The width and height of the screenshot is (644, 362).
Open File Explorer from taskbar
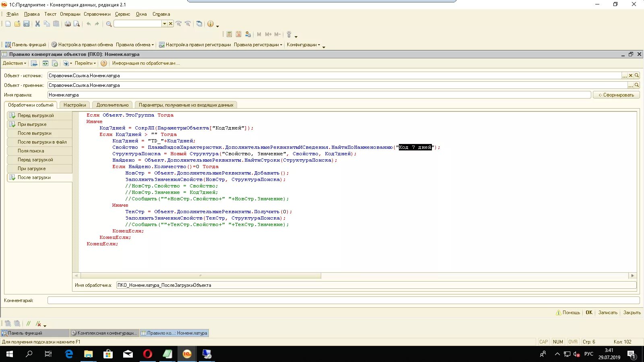[x=88, y=354]
